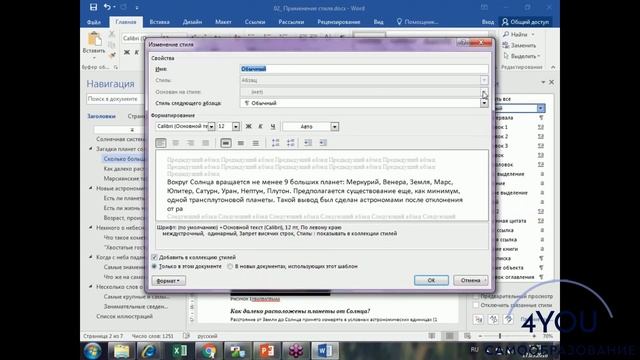The height and width of the screenshot is (360, 640).
Task: Switch to 'Макет' ribbon tab
Action: click(x=223, y=22)
